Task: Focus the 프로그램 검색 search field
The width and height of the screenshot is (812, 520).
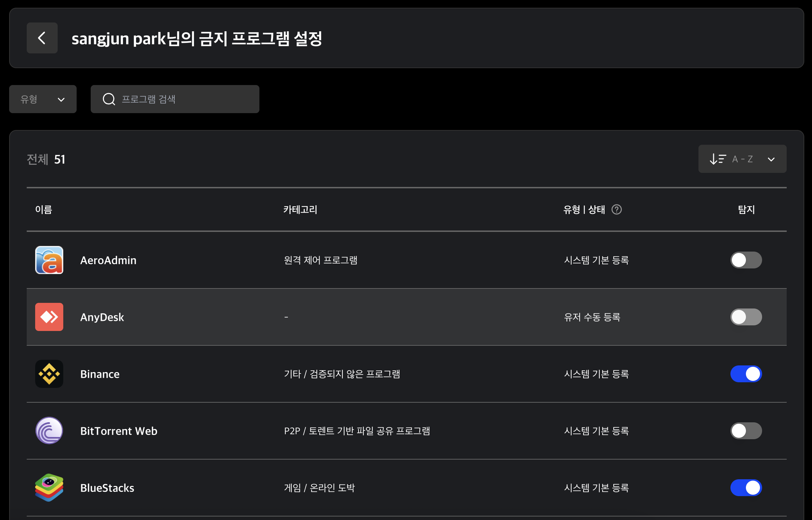Action: pyautogui.click(x=186, y=99)
